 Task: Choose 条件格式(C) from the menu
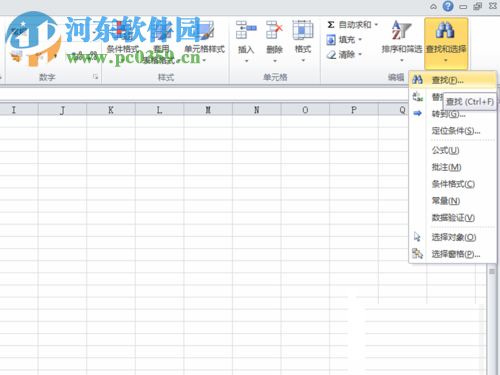452,184
